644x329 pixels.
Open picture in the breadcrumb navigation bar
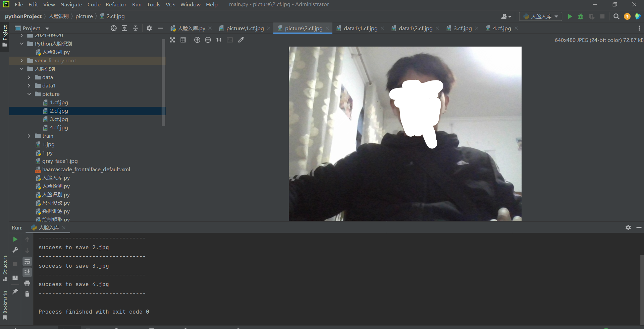[x=84, y=16]
